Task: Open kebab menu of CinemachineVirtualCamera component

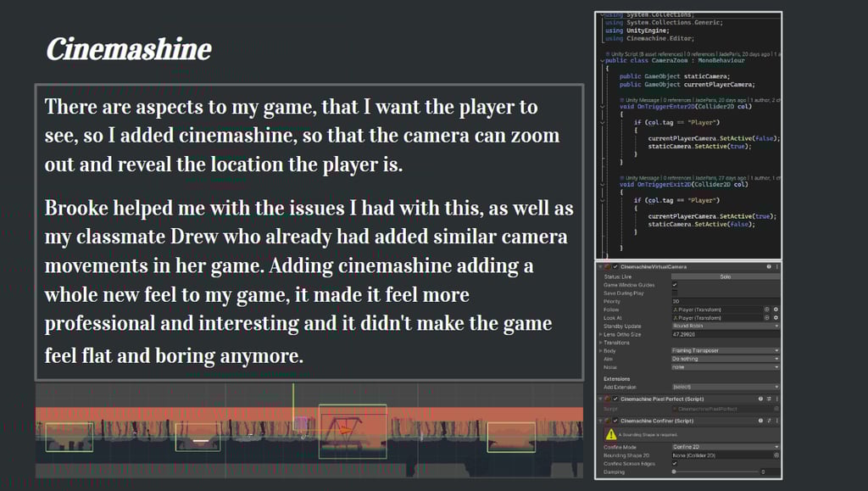Action: (776, 267)
